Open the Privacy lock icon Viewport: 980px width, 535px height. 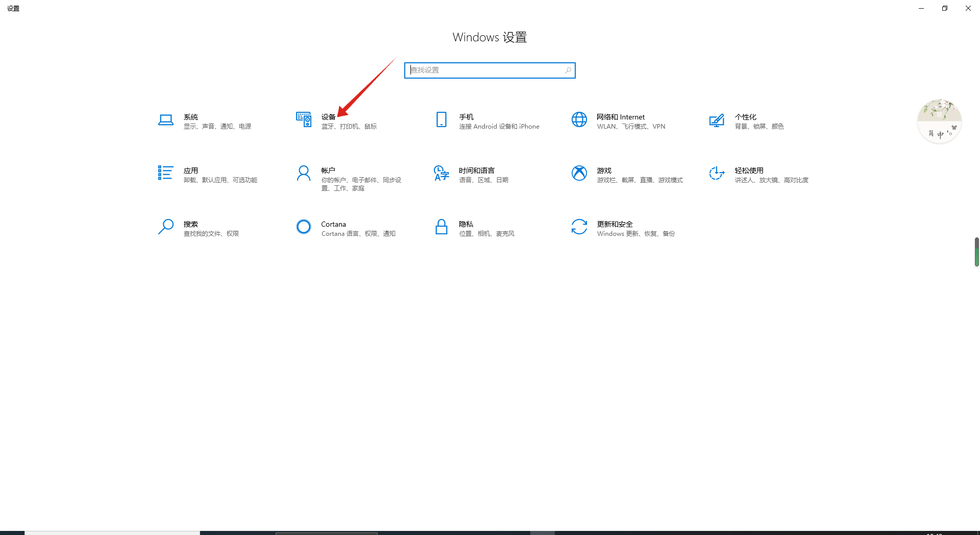click(x=442, y=227)
